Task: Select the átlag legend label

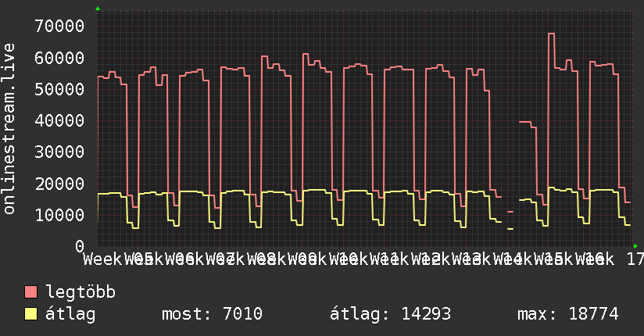Action: coord(70,314)
